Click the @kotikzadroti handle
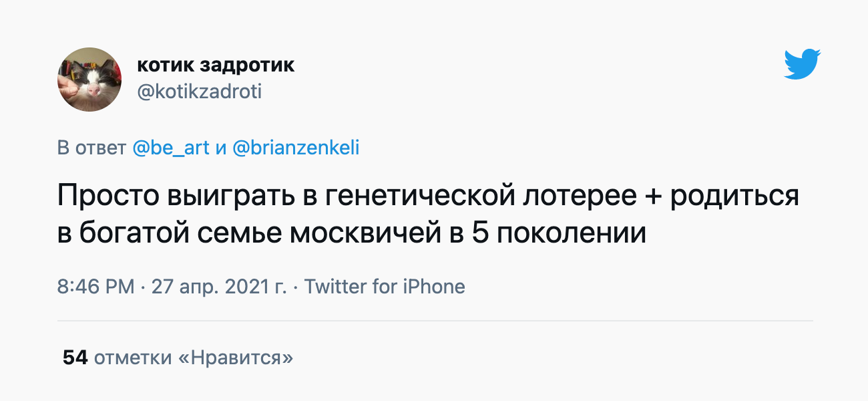Image resolution: width=868 pixels, height=401 pixels. pyautogui.click(x=199, y=92)
